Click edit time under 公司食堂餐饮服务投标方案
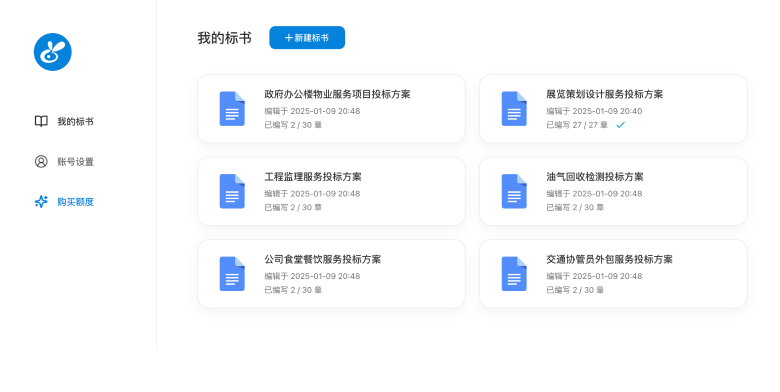Viewport: 780px width, 392px height. tap(312, 276)
